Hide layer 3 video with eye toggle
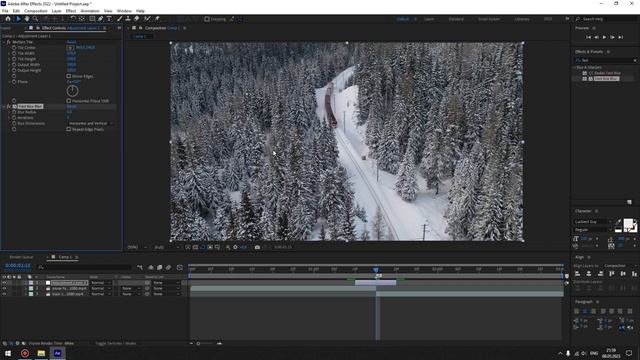The height and width of the screenshot is (360, 640). point(4,294)
